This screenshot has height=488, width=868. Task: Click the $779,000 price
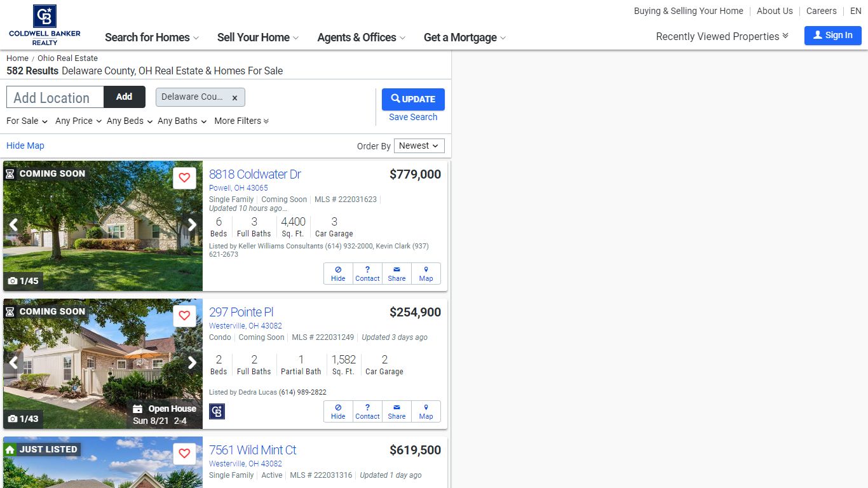tap(415, 175)
